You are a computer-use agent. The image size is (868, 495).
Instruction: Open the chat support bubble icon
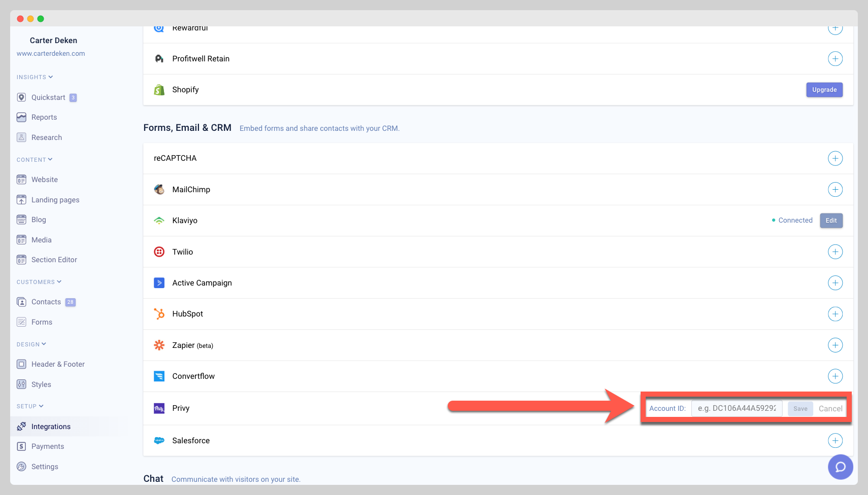840,467
